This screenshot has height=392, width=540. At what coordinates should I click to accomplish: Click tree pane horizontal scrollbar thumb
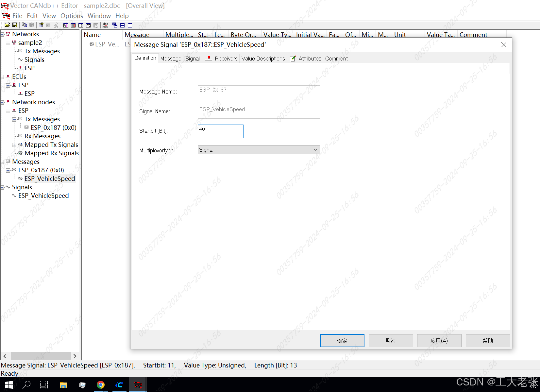[x=41, y=356]
